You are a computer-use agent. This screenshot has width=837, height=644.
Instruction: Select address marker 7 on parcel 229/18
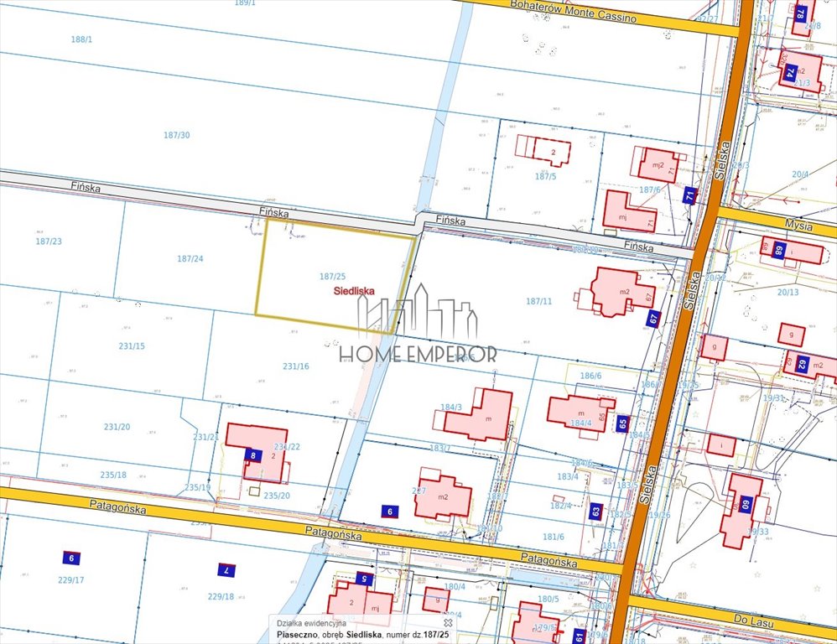224,570
